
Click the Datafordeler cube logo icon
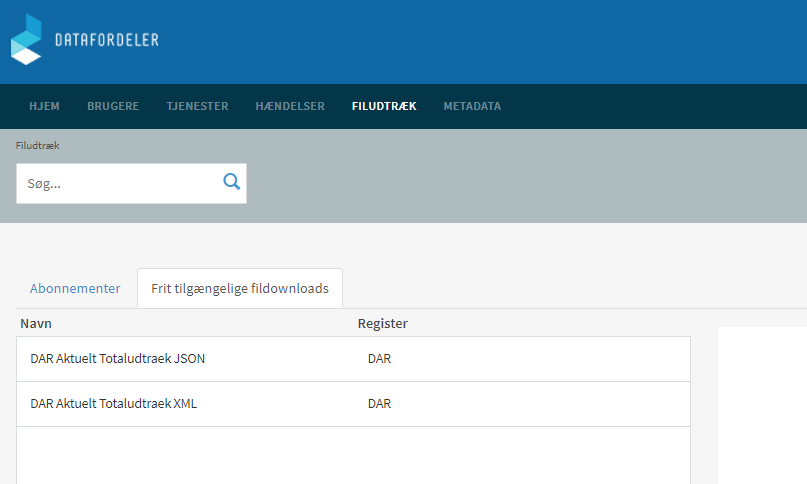click(x=27, y=40)
